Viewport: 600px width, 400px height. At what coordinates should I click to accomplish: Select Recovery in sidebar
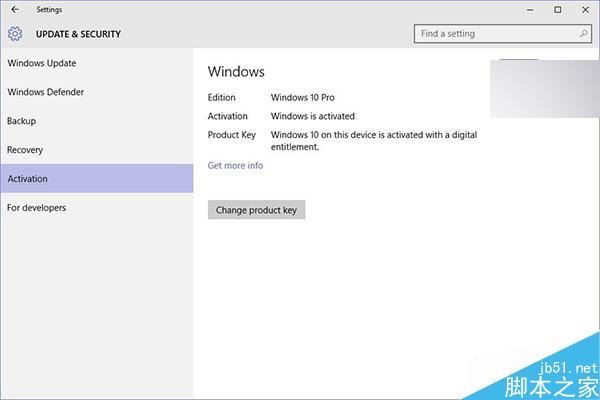click(96, 150)
